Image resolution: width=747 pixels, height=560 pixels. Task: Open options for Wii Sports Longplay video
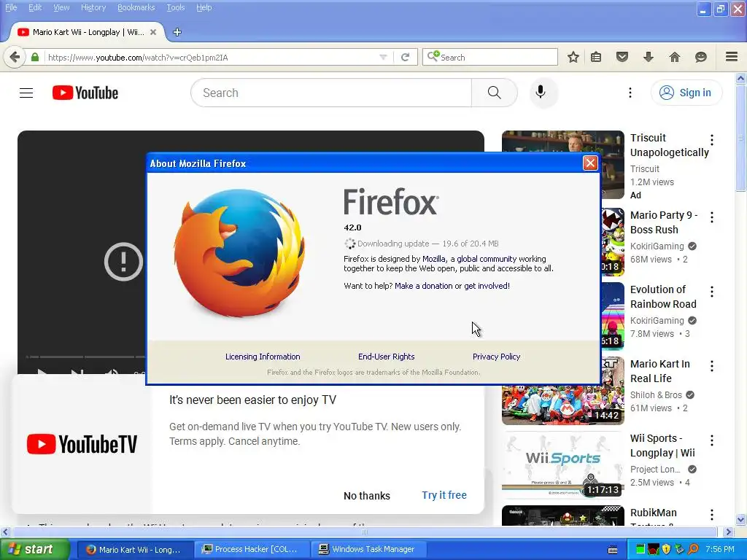coord(712,440)
